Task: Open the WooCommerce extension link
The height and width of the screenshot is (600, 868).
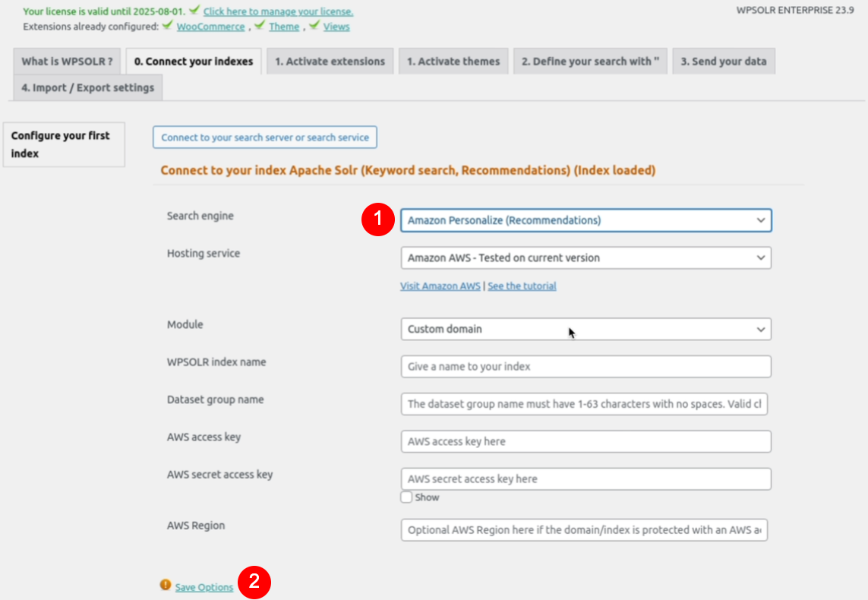Action: 210,27
